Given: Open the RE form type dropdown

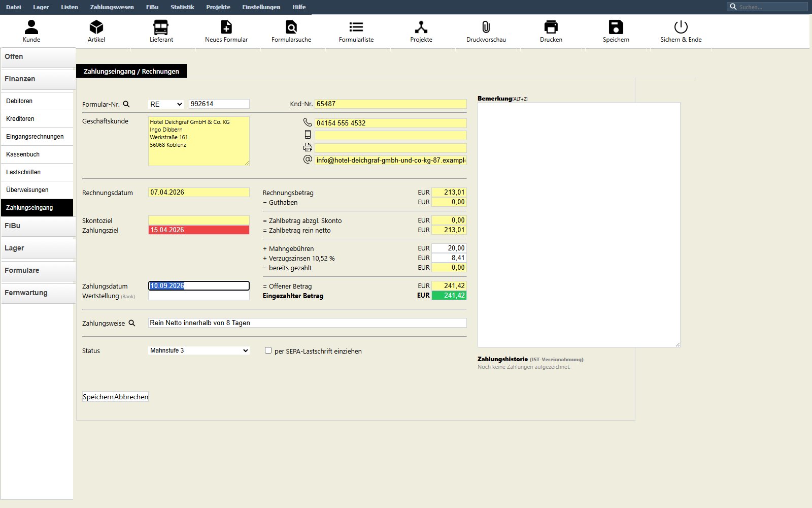Looking at the screenshot, I should pos(166,104).
